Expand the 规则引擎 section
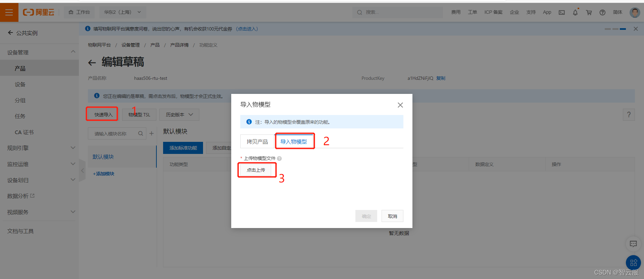This screenshot has width=644, height=279. 39,148
